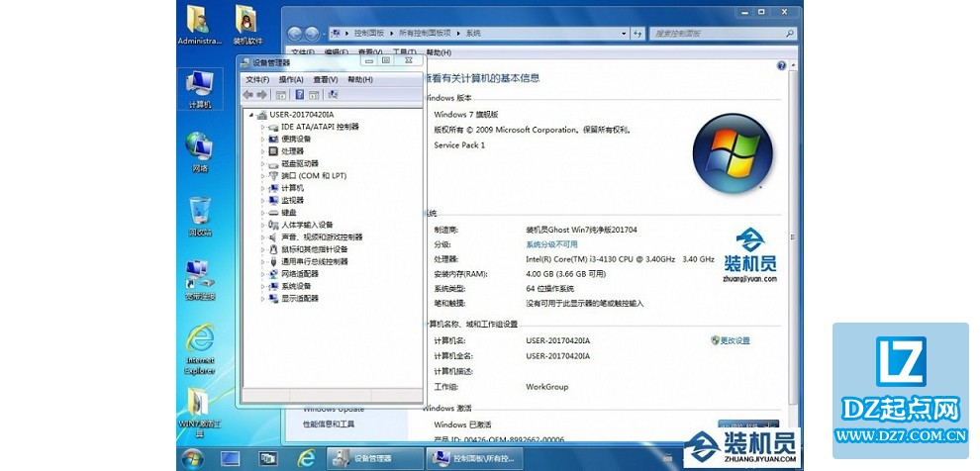Click the refresh icon beside the address bar
980x471 pixels.
click(x=637, y=33)
